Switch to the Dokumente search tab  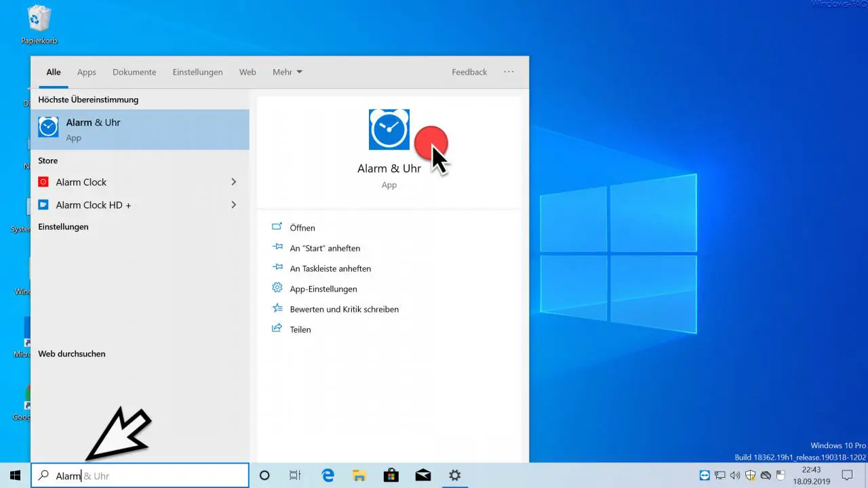coord(134,72)
